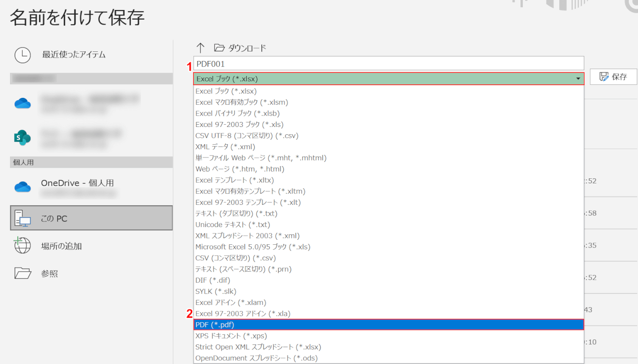The width and height of the screenshot is (638, 364).
Task: Select XPS ドキュメント (*.xps)
Action: coord(388,336)
